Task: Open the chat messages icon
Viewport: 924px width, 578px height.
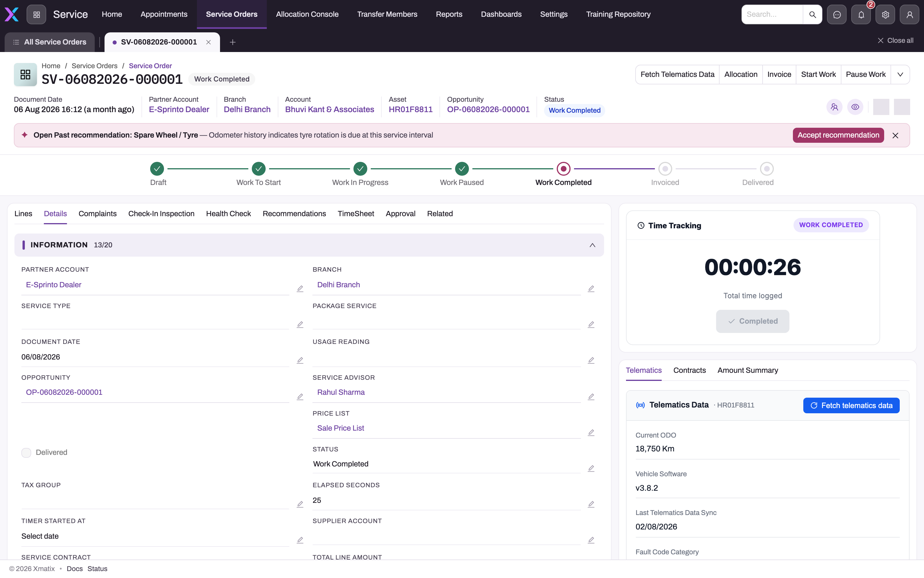Action: pyautogui.click(x=837, y=14)
